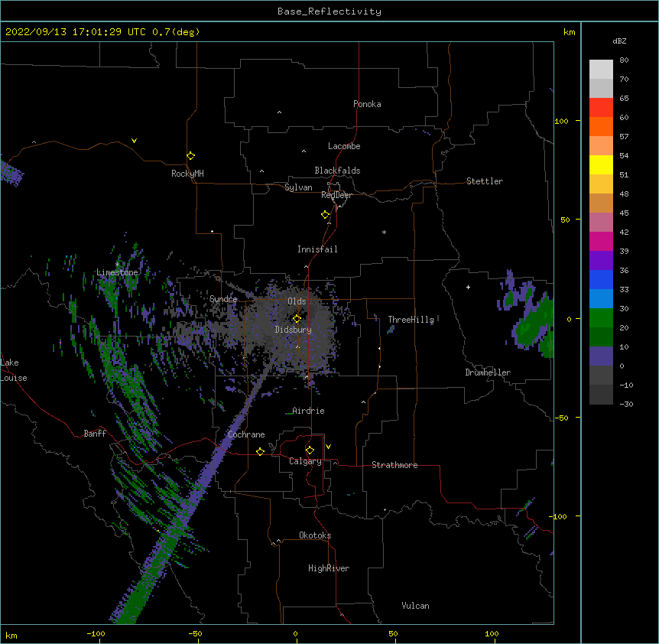The image size is (659, 644).
Task: Click the yellow marker above Calgary label
Action: [310, 450]
